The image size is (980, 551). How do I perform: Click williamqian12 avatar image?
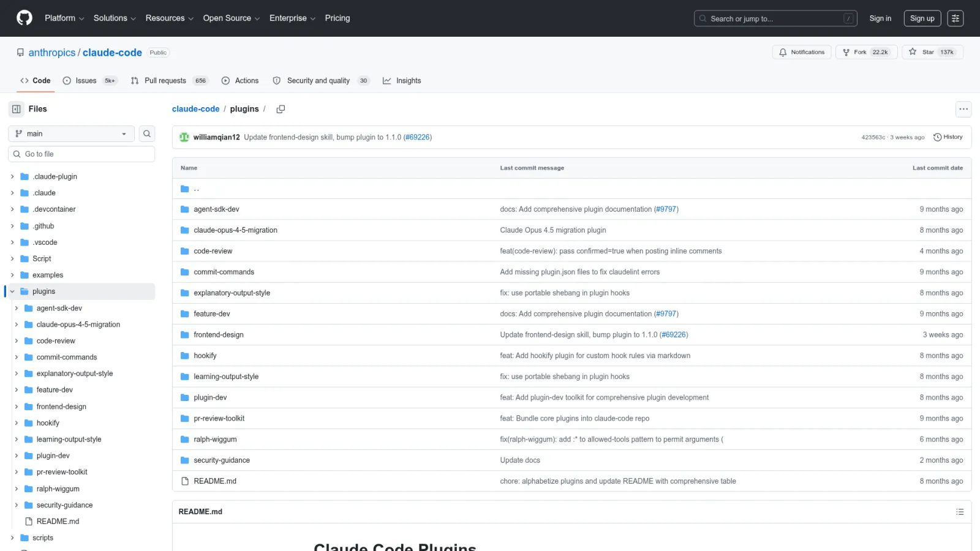tap(184, 137)
